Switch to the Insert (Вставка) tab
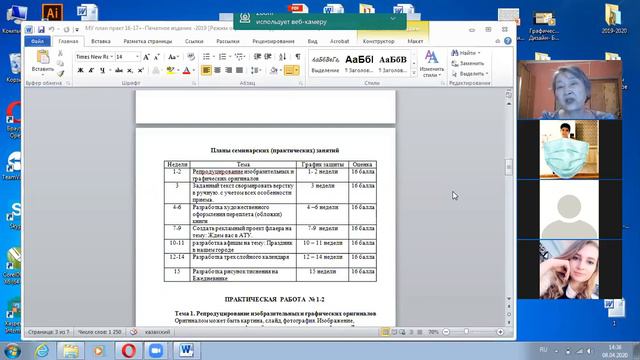The height and width of the screenshot is (360, 640). pyautogui.click(x=100, y=41)
